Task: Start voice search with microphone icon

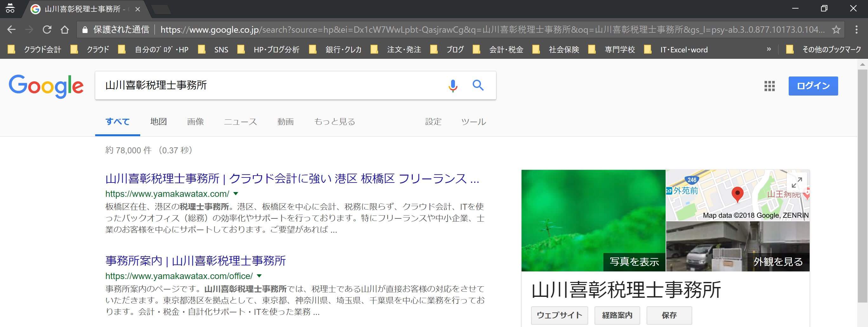Action: click(453, 86)
